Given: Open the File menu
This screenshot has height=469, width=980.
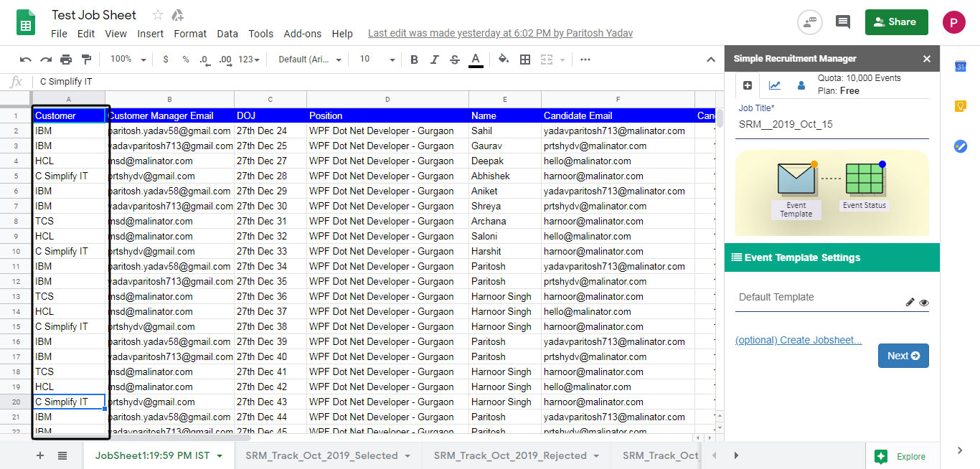Looking at the screenshot, I should 59,34.
